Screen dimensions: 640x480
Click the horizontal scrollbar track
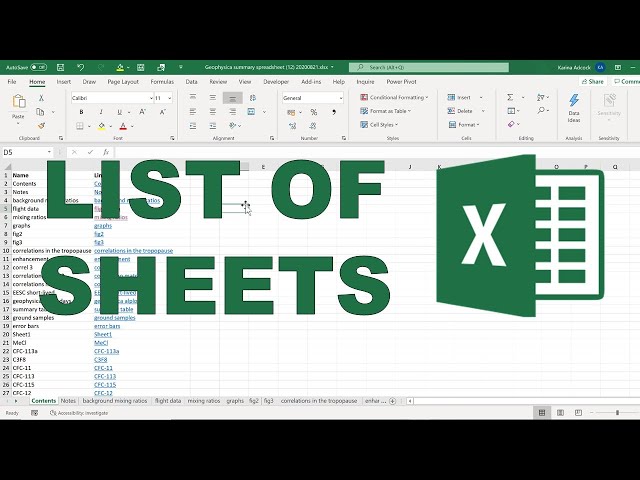(x=527, y=401)
